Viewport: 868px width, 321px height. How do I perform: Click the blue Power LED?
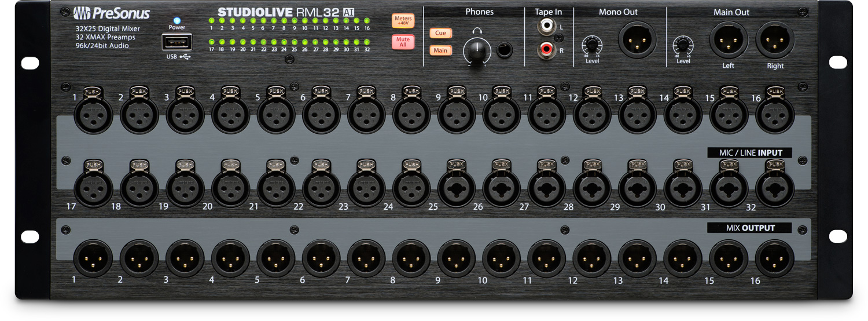(176, 20)
